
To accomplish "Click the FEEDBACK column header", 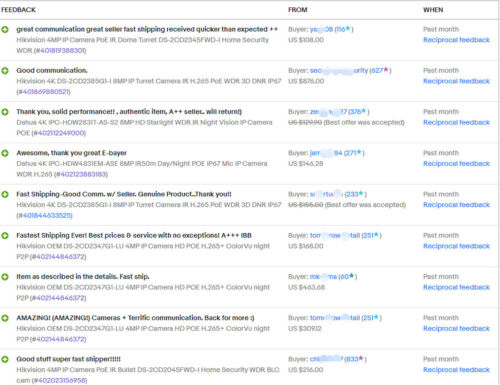I will click(18, 10).
